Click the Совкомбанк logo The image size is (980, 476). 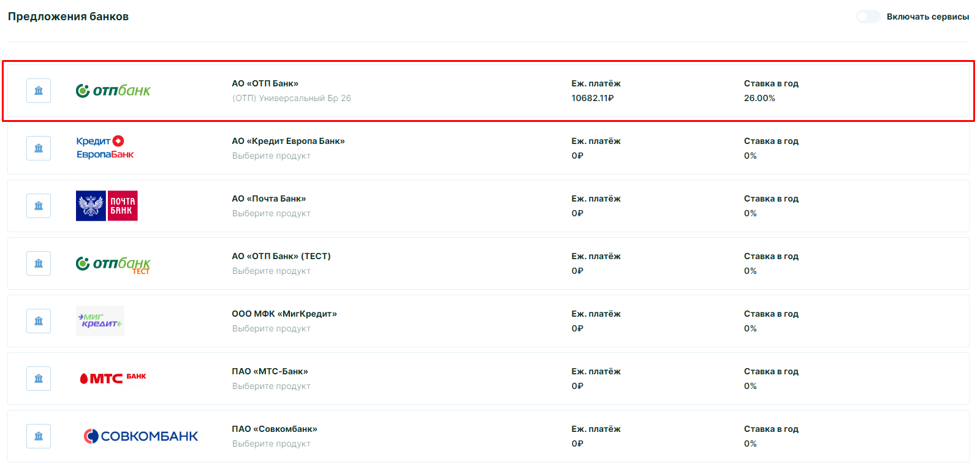point(141,436)
